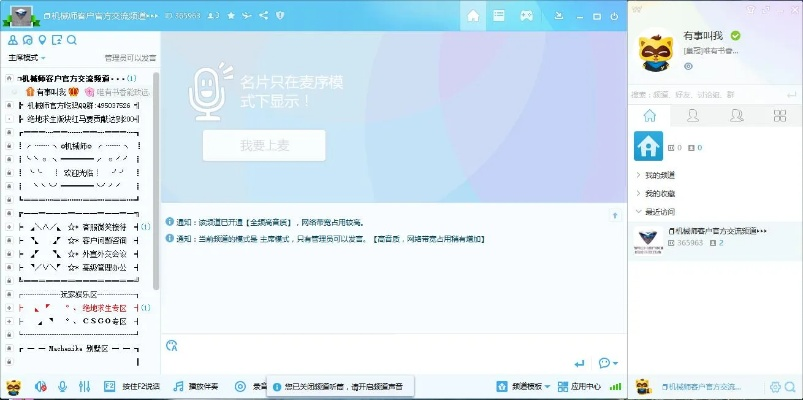Open the list view tab in channel header

499,16
